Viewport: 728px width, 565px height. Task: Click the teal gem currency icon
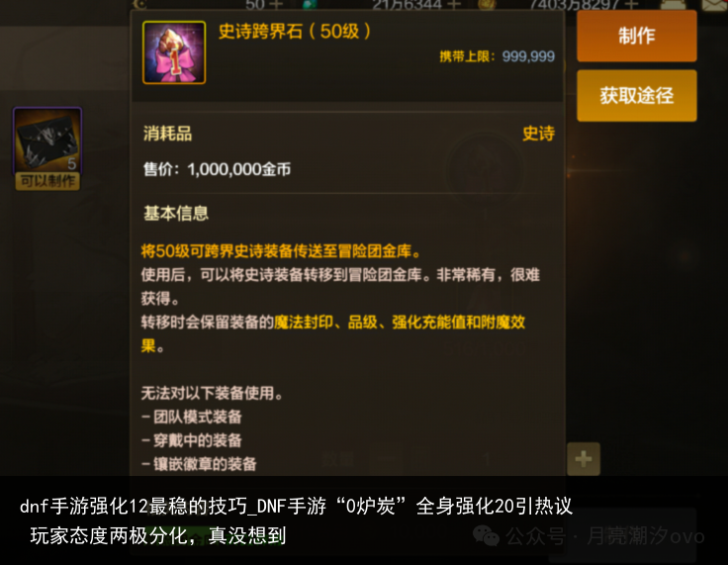310,5
